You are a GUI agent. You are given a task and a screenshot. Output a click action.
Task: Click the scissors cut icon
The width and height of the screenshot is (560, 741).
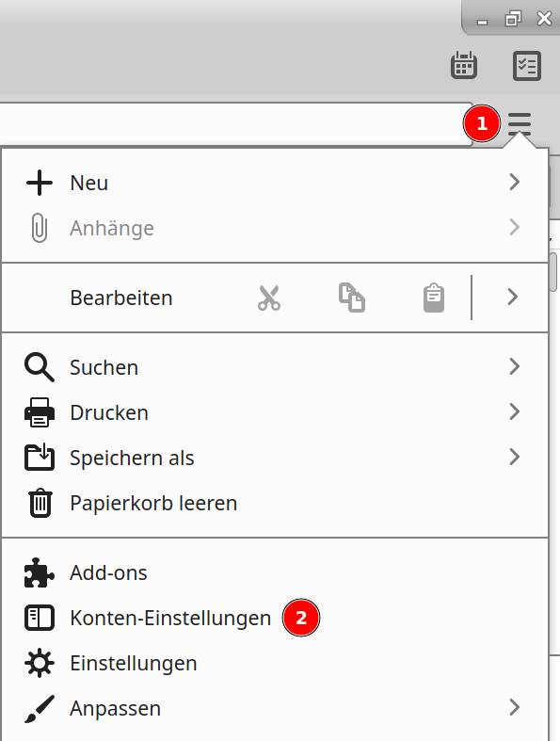point(269,298)
